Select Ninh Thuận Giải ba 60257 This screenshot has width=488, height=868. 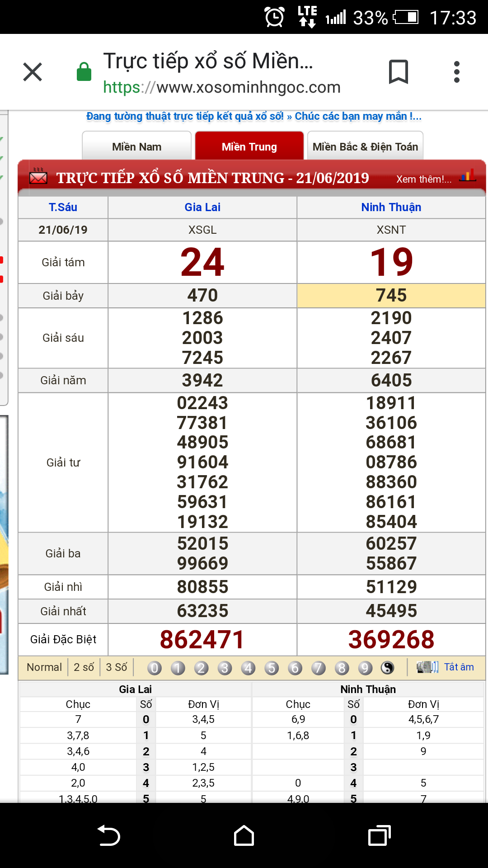pos(391,543)
